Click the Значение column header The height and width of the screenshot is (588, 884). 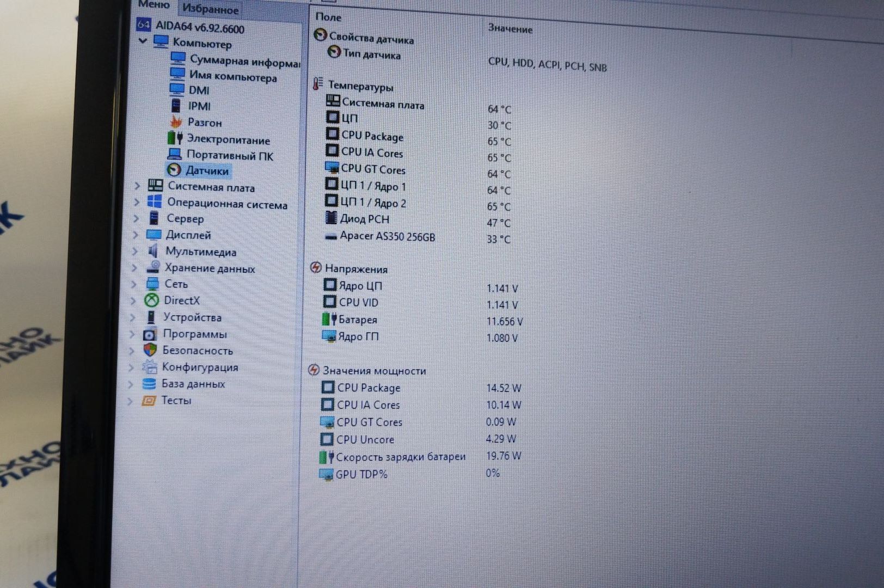coord(510,28)
